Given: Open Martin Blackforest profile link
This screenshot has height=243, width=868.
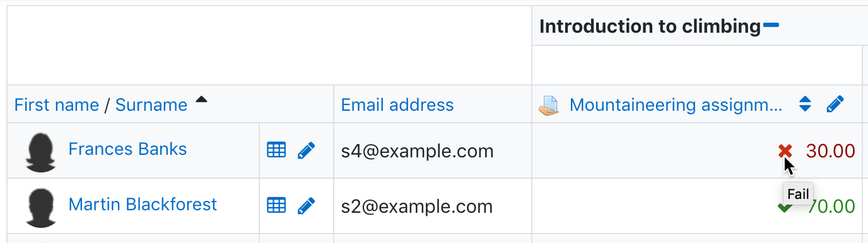Looking at the screenshot, I should tap(143, 205).
